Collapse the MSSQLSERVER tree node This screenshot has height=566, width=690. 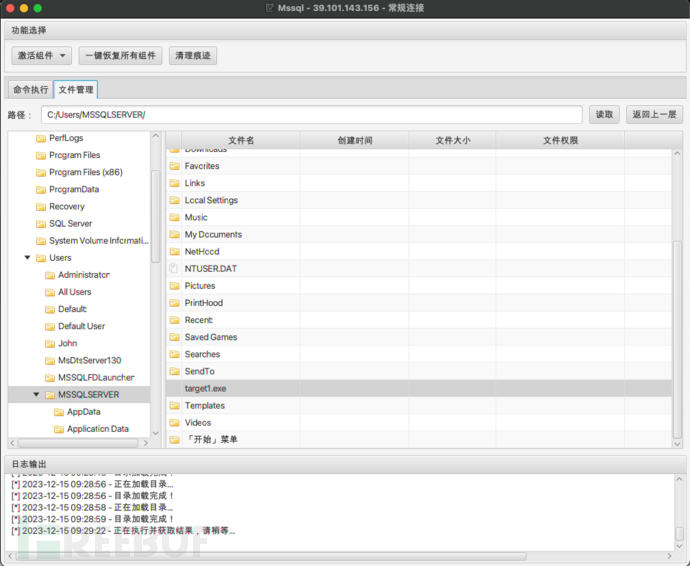pos(37,395)
